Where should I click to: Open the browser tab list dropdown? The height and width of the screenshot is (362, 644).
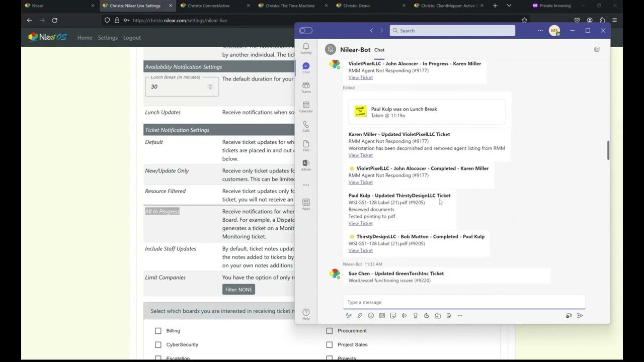(x=509, y=6)
